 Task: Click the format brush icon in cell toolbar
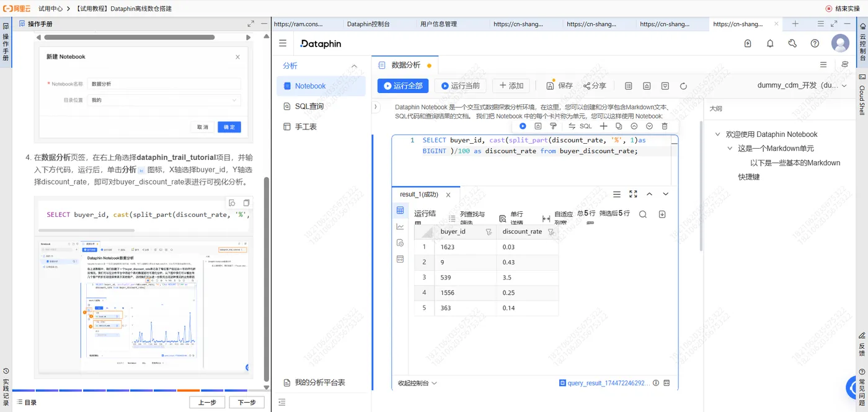(553, 126)
